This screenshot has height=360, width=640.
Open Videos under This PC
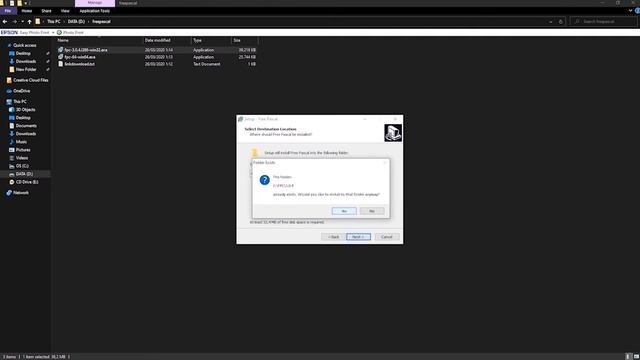[x=22, y=158]
